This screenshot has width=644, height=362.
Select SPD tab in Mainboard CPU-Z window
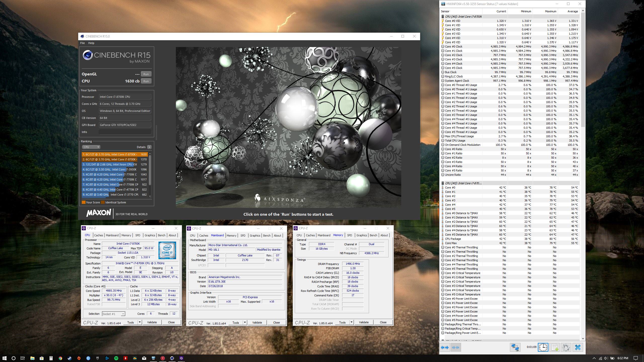[243, 236]
